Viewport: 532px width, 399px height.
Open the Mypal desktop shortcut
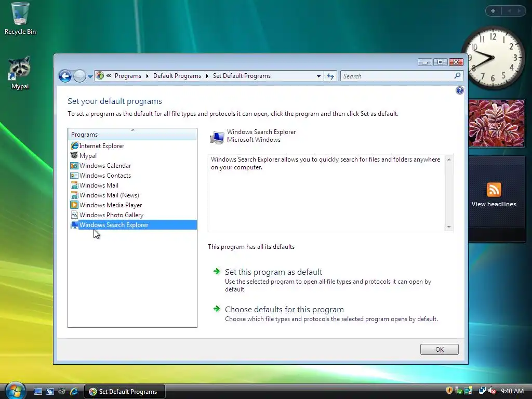pyautogui.click(x=20, y=73)
